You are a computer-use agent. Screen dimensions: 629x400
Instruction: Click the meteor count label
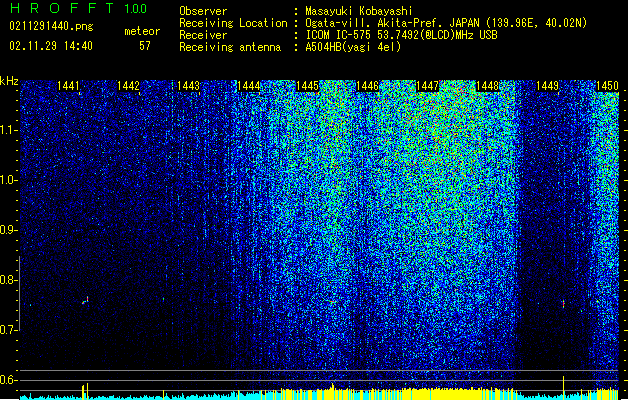point(142,31)
